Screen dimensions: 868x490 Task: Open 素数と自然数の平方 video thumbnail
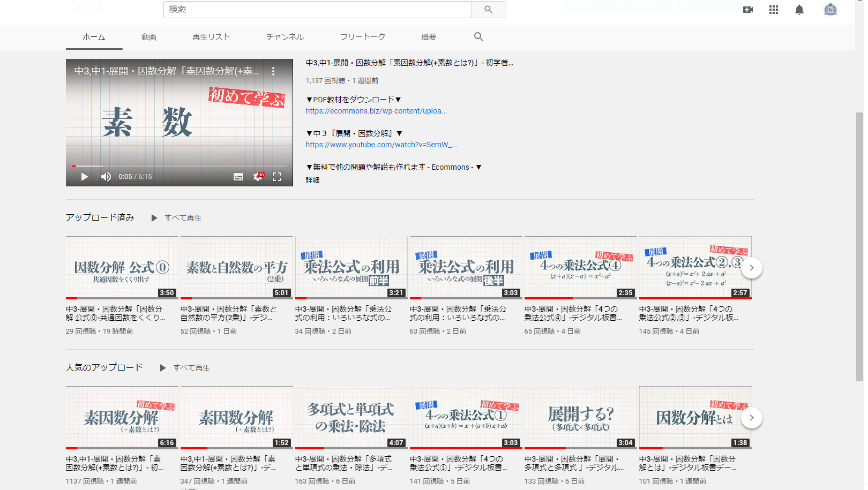point(237,268)
